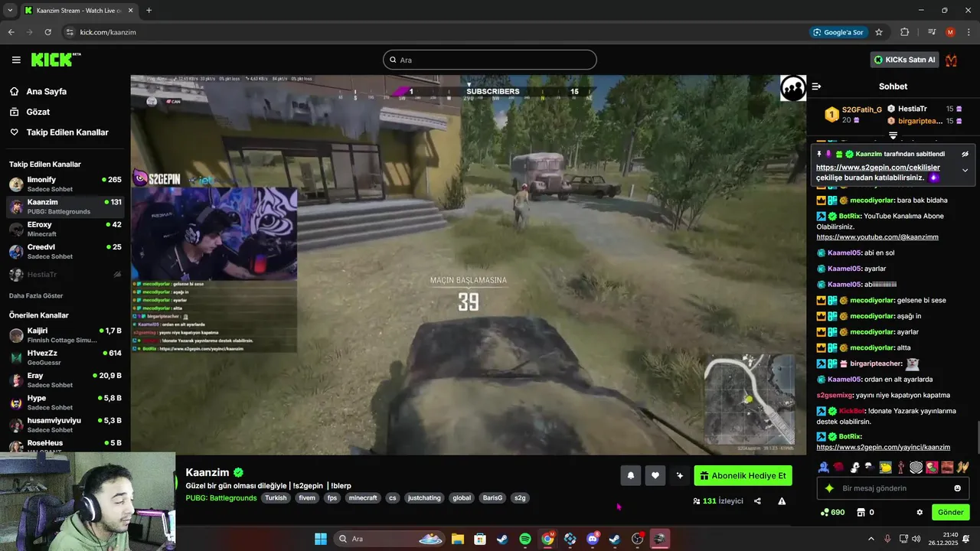
Task: Click the sparkle button beside follow heart
Action: 680,475
